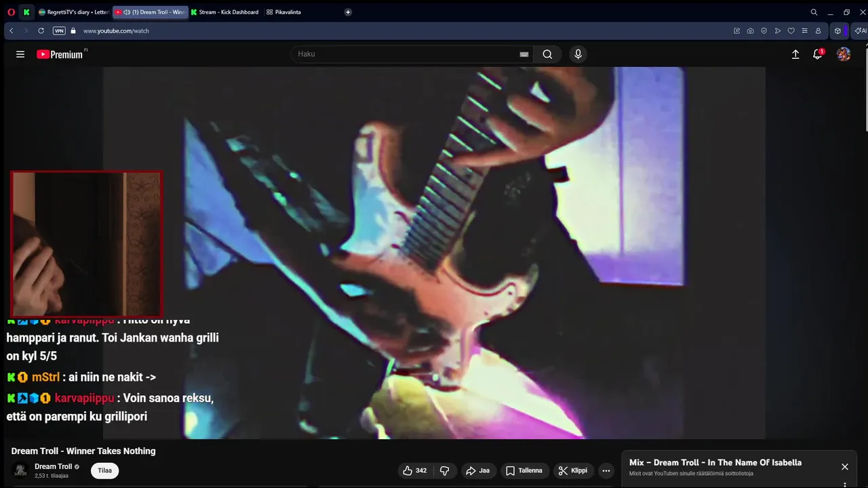Save video with Tallenna button
Screen dimensions: 868x488
point(524,470)
